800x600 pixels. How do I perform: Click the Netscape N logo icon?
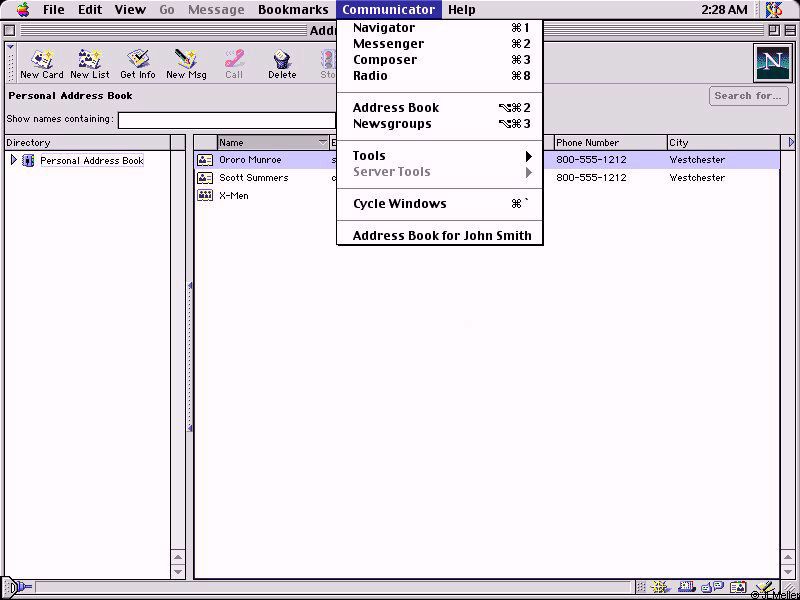[x=771, y=63]
